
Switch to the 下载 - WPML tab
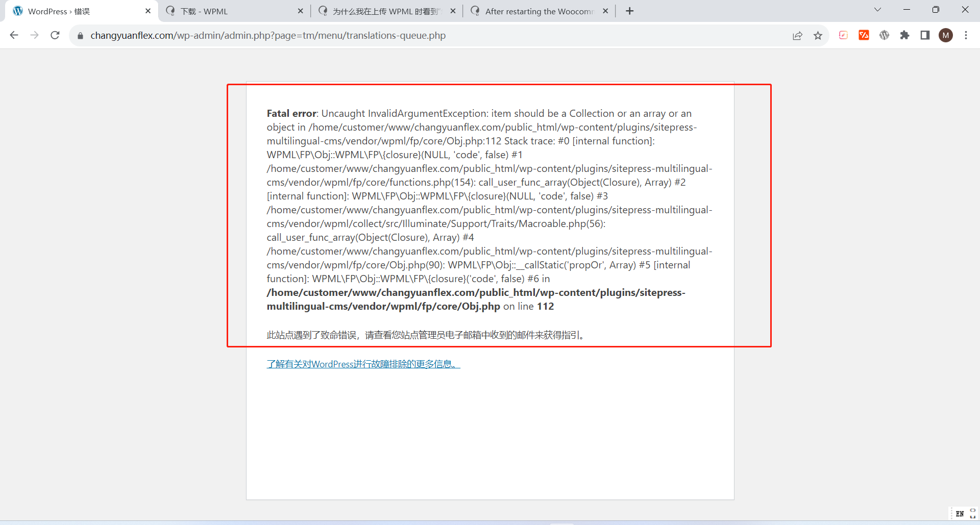pyautogui.click(x=235, y=11)
